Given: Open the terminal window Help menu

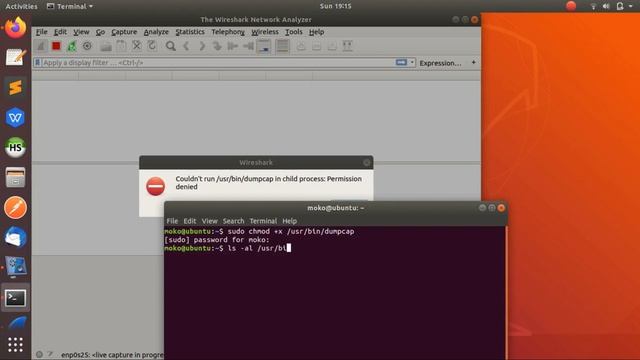Looking at the screenshot, I should 289,221.
